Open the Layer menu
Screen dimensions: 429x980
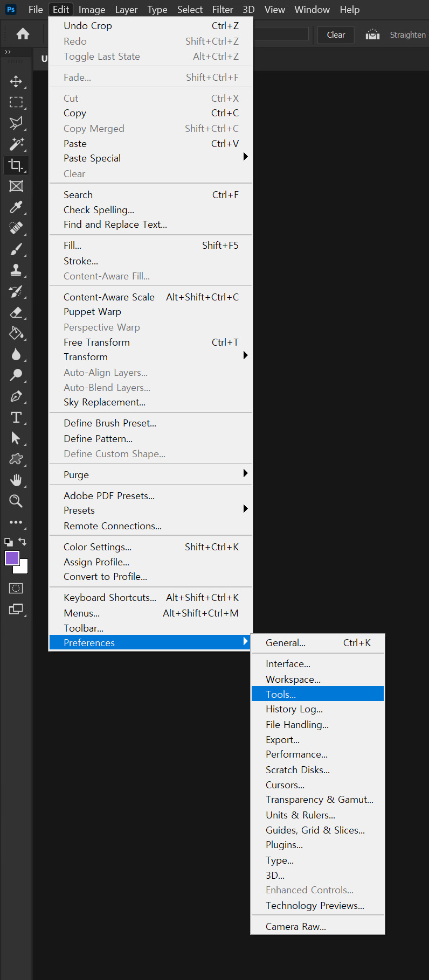[x=126, y=10]
